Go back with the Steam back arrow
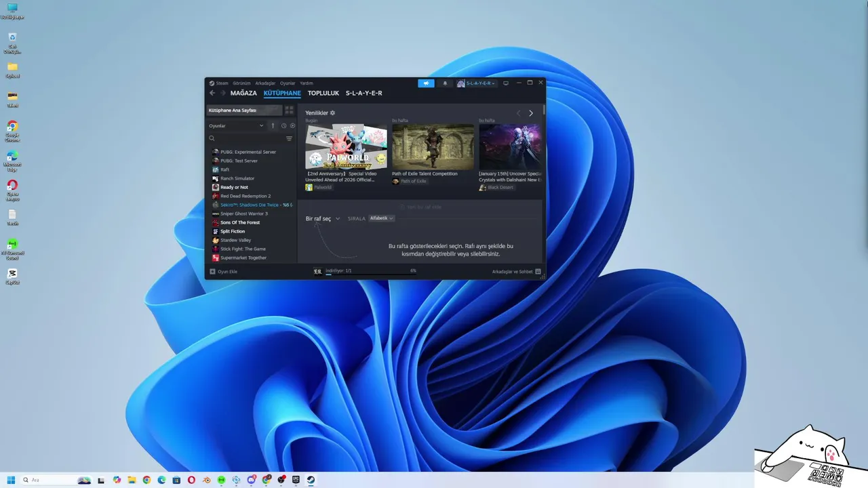 [212, 93]
